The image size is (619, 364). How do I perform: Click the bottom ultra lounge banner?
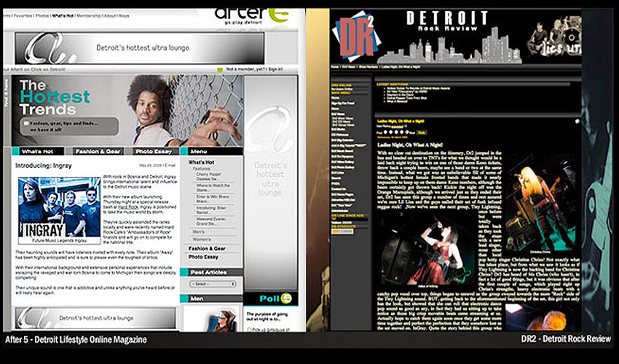pos(95,318)
